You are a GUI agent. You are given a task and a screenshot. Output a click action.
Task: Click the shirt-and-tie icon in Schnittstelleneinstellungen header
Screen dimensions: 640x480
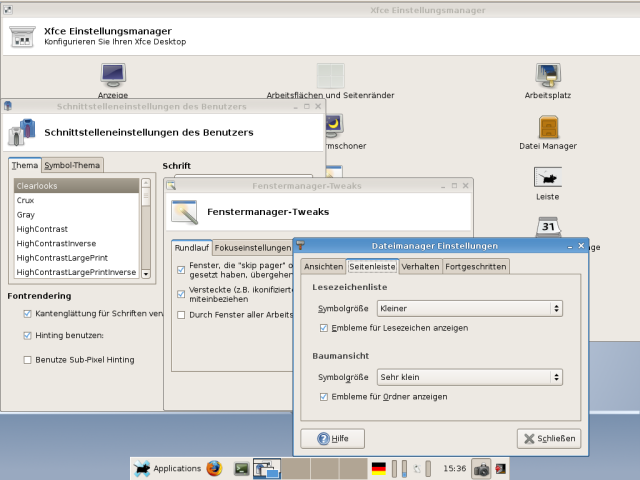point(22,132)
